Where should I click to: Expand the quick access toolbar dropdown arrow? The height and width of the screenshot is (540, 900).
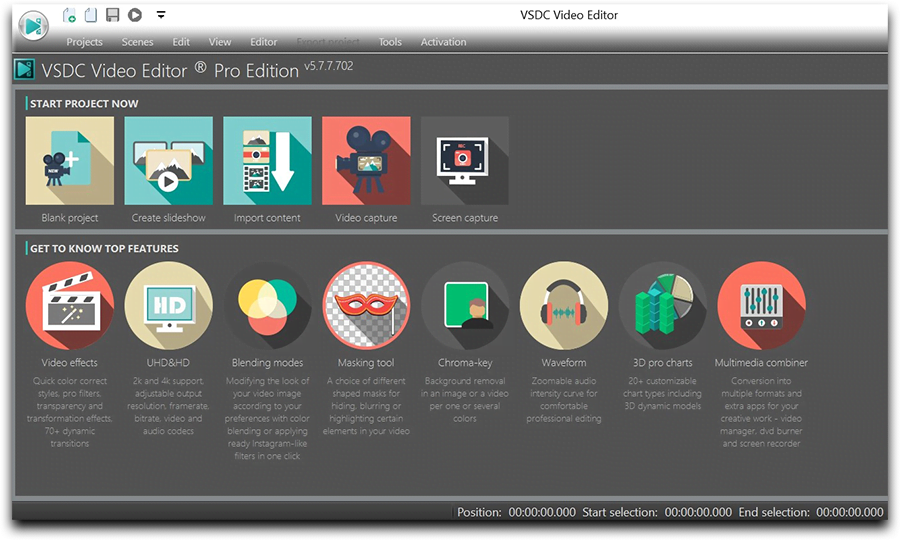161,15
